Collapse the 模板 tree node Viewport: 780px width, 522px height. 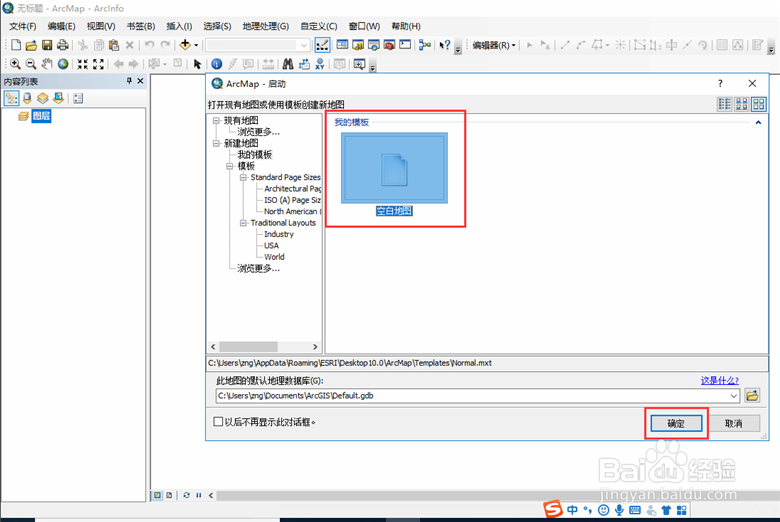[x=230, y=166]
